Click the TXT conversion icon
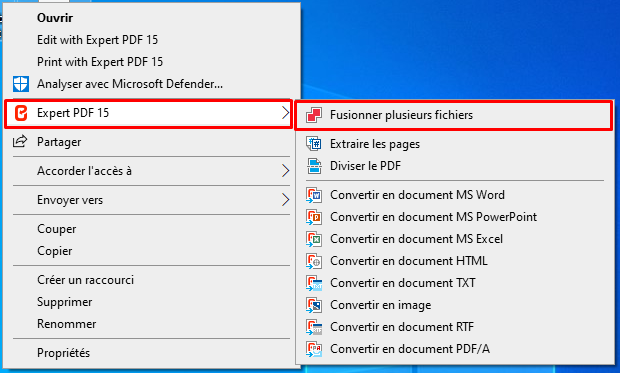Image resolution: width=620 pixels, height=373 pixels. pyautogui.click(x=314, y=283)
